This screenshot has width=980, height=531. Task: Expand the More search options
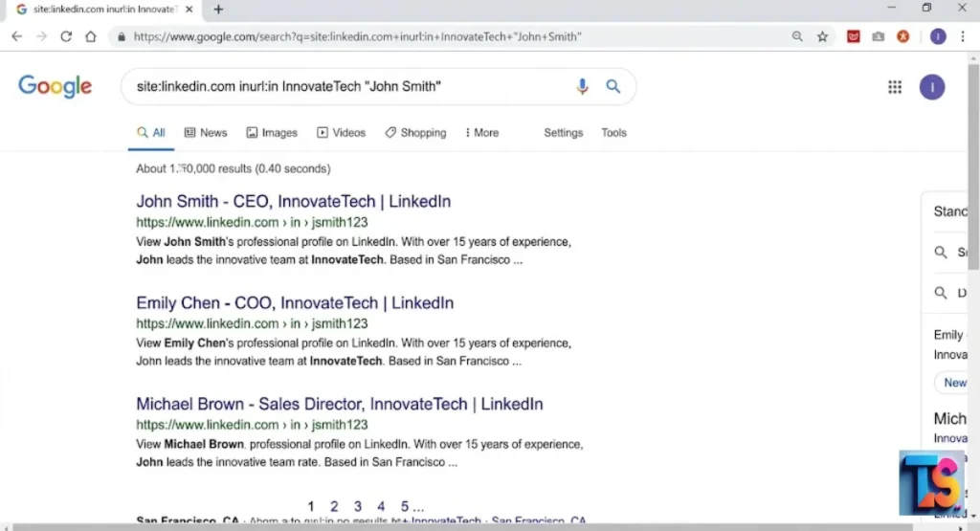pos(482,132)
